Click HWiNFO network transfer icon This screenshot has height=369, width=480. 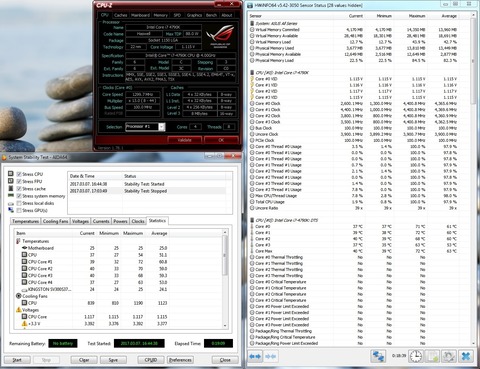point(378,356)
